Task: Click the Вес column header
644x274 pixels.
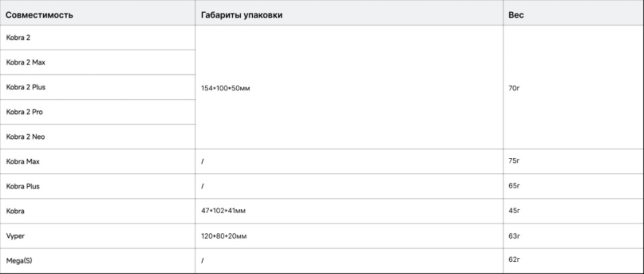Action: click(516, 15)
